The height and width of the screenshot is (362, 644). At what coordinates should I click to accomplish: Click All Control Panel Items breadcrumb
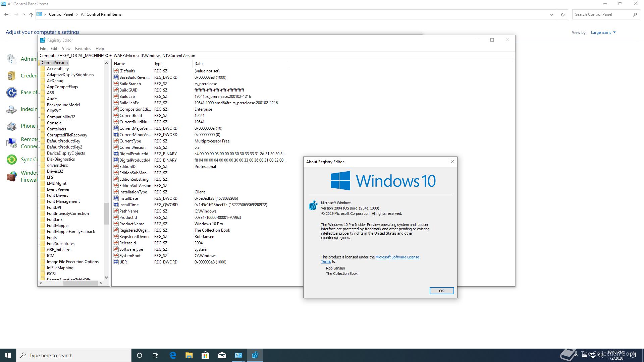click(x=101, y=14)
